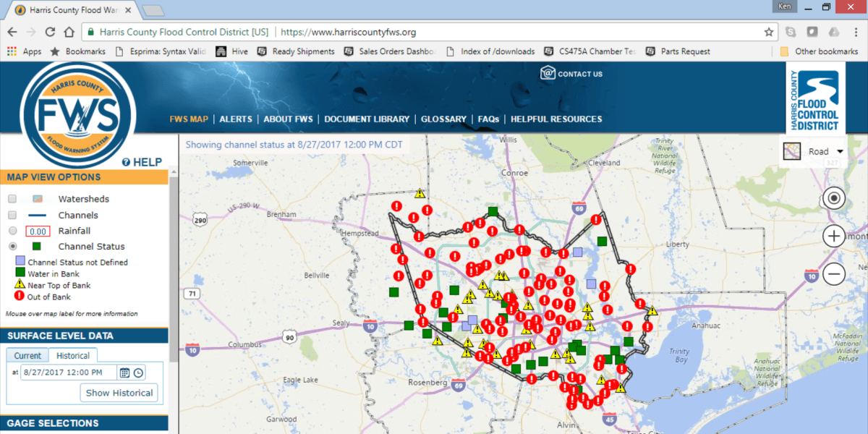This screenshot has height=434, width=868.
Task: Open the clock time picker icon
Action: (138, 373)
